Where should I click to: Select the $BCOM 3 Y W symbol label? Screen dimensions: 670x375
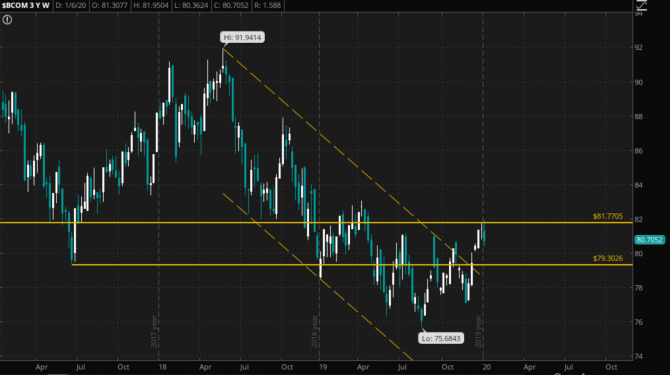pyautogui.click(x=26, y=6)
